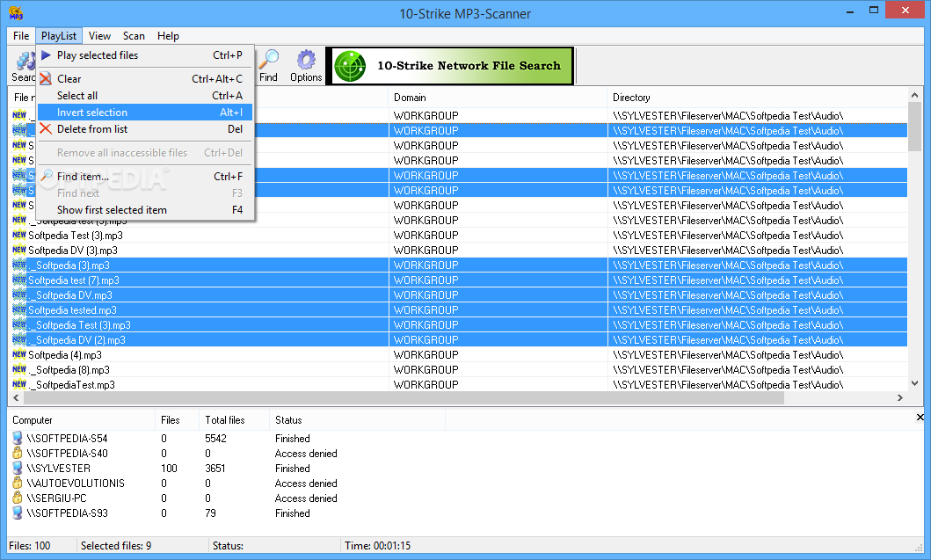Select the row ._Softpedia (3).mp3

pyautogui.click(x=459, y=265)
